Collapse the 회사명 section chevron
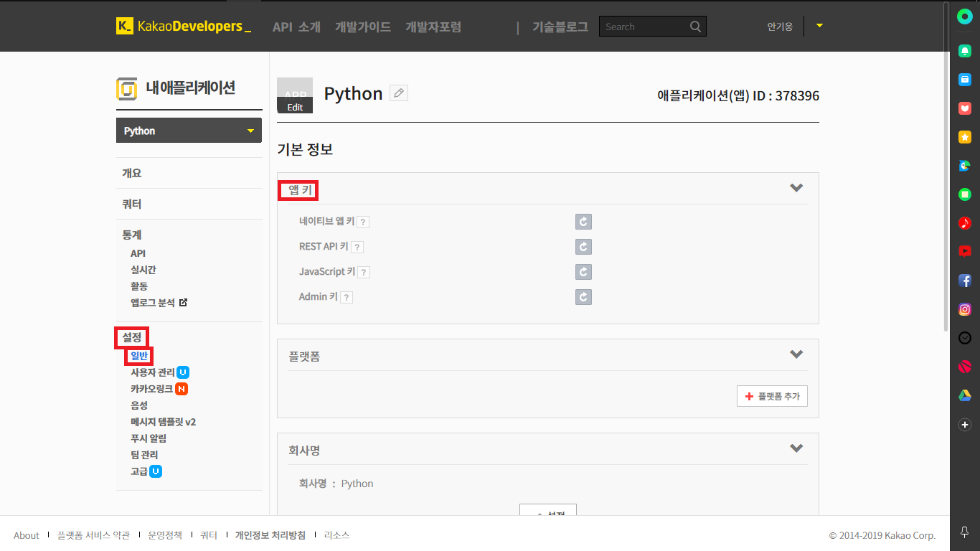 (x=796, y=448)
